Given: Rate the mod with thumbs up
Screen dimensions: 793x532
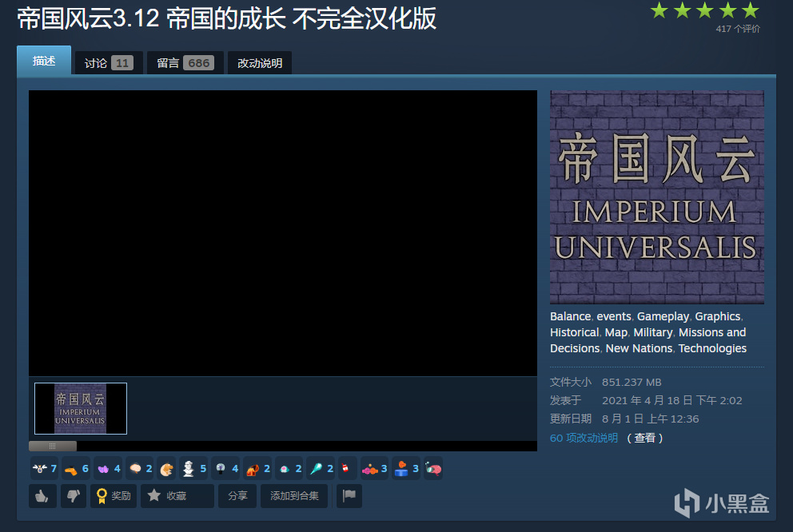Looking at the screenshot, I should coord(42,496).
